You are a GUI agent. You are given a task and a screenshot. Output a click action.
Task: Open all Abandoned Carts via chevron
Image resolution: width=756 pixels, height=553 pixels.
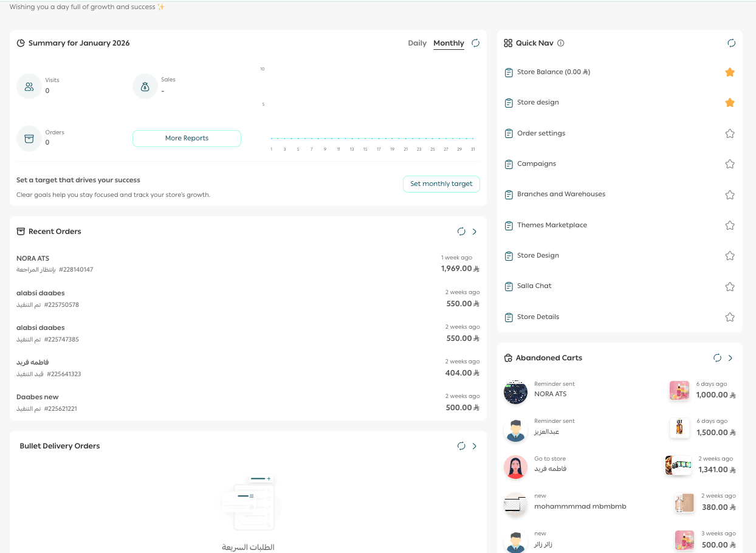[x=730, y=358]
